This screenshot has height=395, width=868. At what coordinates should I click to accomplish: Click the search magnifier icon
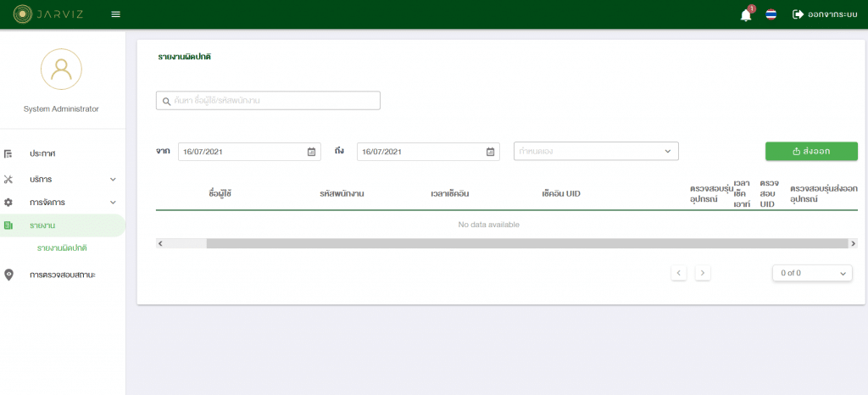click(x=166, y=101)
